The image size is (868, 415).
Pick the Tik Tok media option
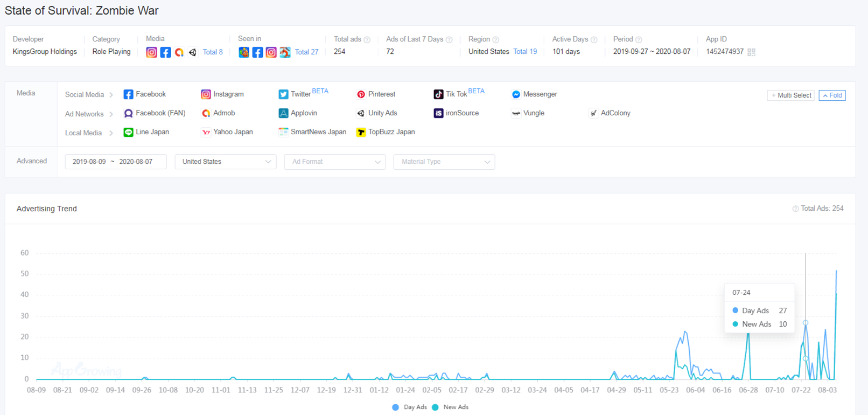pyautogui.click(x=451, y=94)
